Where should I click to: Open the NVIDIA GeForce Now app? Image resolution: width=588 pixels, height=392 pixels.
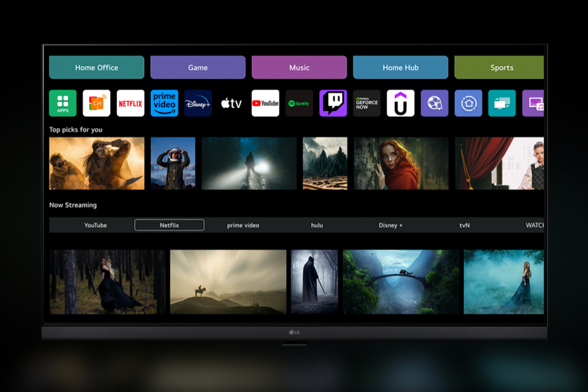pyautogui.click(x=367, y=104)
